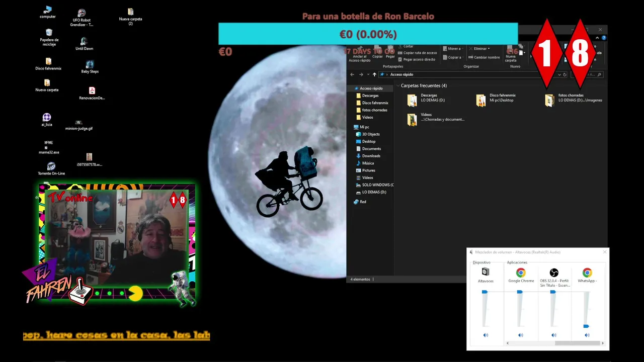Go up one folder level
The width and height of the screenshot is (644, 362).
[x=374, y=74]
